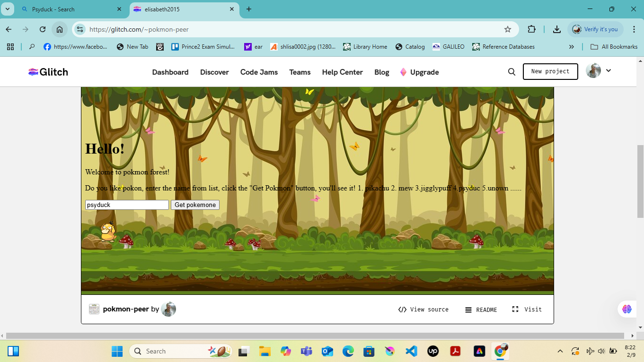Open File Explorer from the taskbar
The height and width of the screenshot is (362, 644).
click(265, 351)
